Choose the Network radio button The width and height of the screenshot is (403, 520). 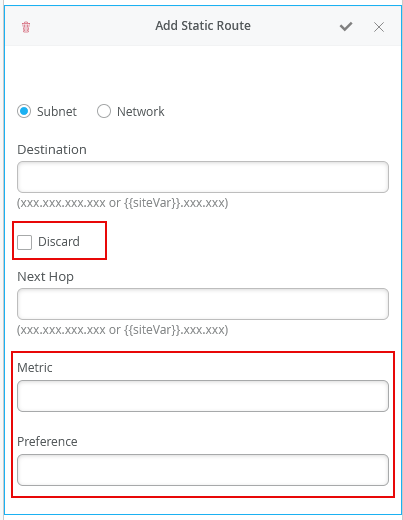(x=104, y=111)
